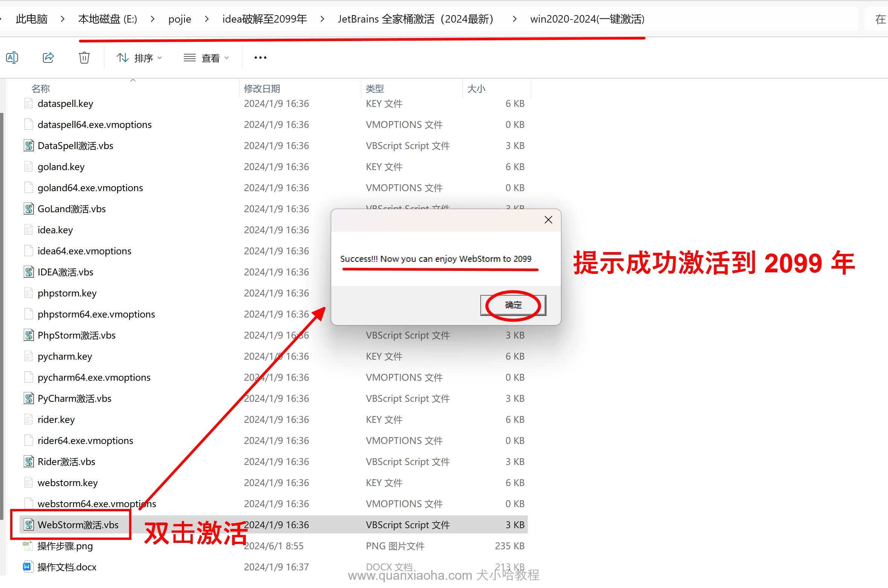Select DataSpell激活.vbs script icon

coord(29,145)
